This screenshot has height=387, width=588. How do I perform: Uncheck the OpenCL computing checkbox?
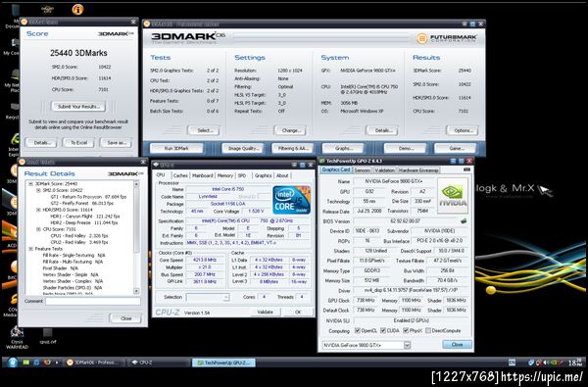[x=358, y=331]
